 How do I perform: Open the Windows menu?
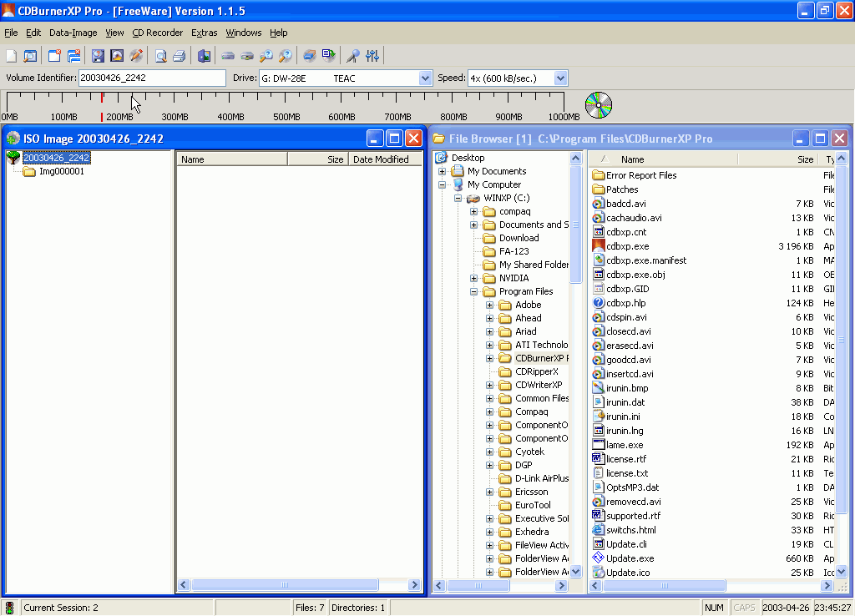click(x=244, y=33)
